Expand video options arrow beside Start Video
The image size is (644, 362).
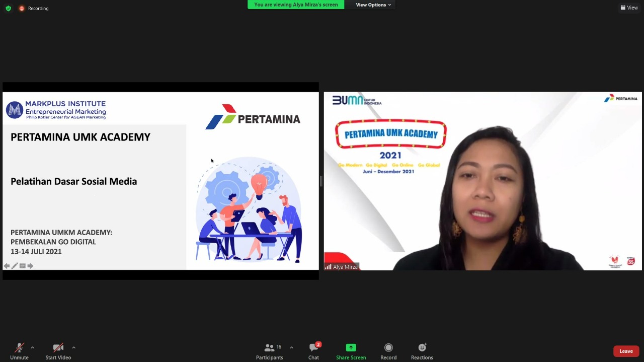(x=73, y=347)
